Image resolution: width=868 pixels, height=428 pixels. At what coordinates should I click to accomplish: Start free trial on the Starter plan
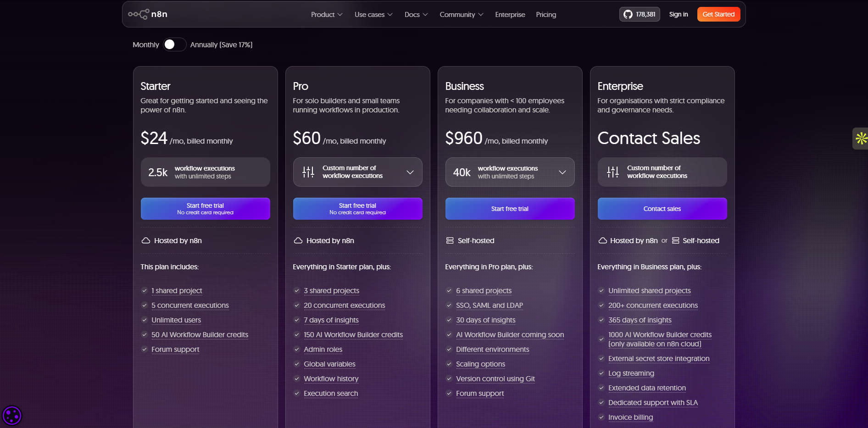205,209
